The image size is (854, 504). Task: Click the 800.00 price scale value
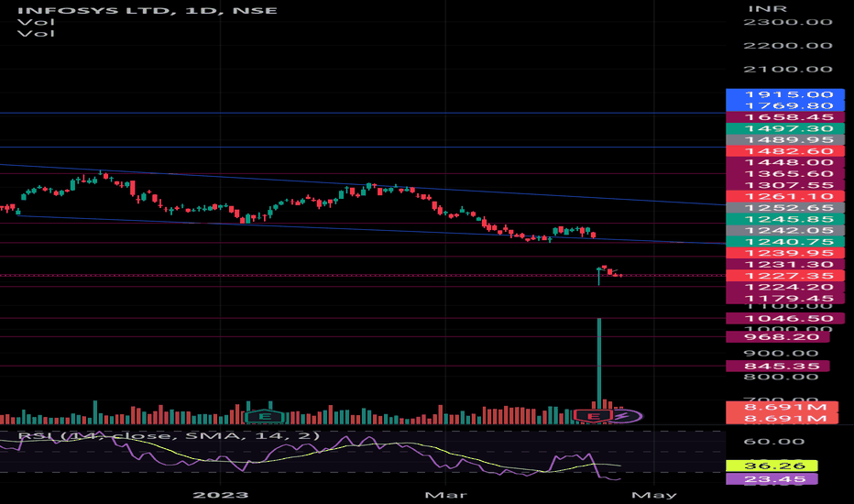tap(781, 377)
